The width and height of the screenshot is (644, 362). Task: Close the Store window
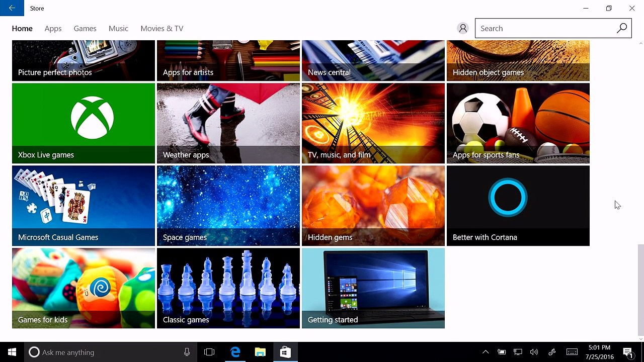tap(632, 8)
